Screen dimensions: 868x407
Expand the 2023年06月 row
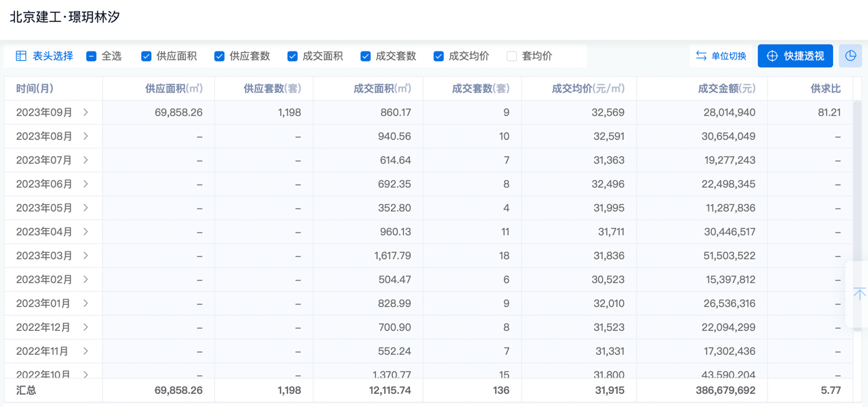pyautogui.click(x=86, y=184)
